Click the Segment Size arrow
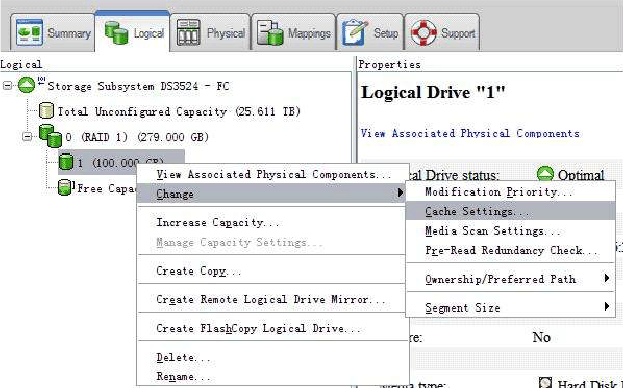The image size is (623, 388). (x=606, y=306)
